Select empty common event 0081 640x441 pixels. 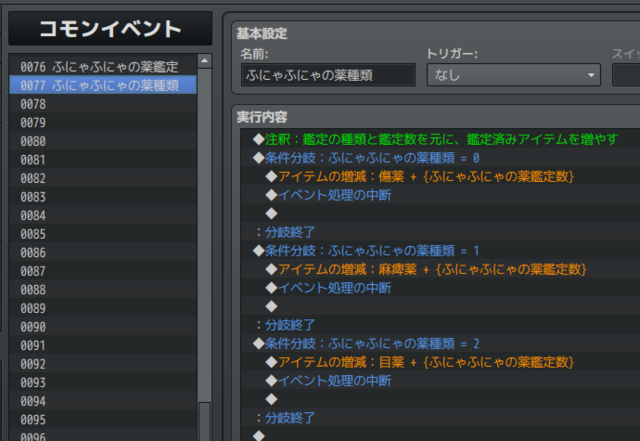103,159
